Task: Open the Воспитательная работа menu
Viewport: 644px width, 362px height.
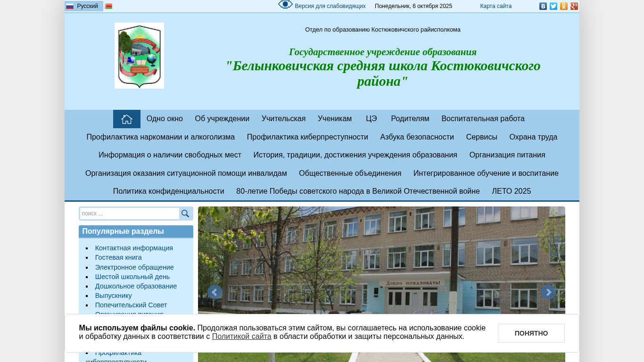Action: click(483, 119)
